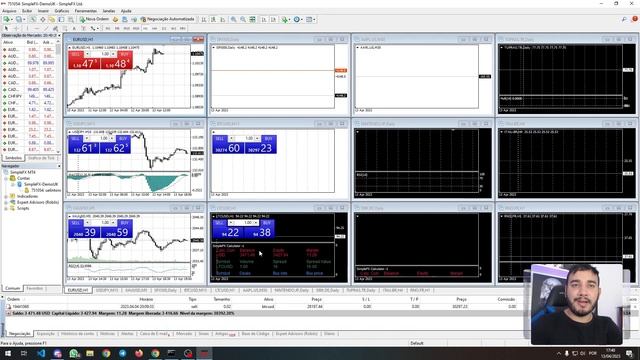Image resolution: width=640 pixels, height=360 pixels.
Task: Click the new chart icon in toolbar
Action: (7, 19)
